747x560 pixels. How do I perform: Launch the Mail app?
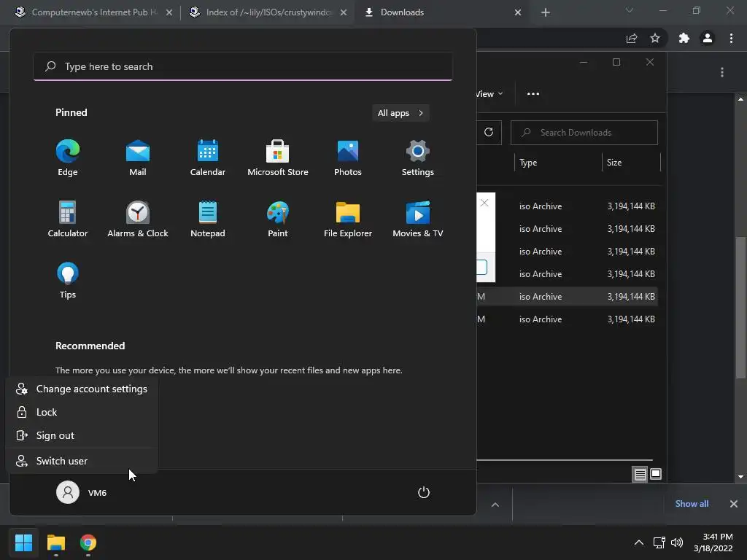pos(138,157)
